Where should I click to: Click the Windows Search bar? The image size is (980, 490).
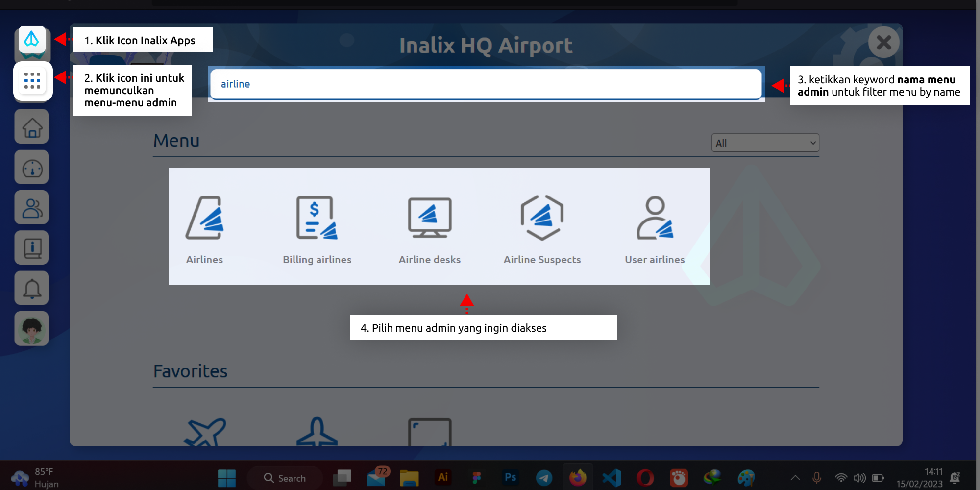pyautogui.click(x=286, y=477)
